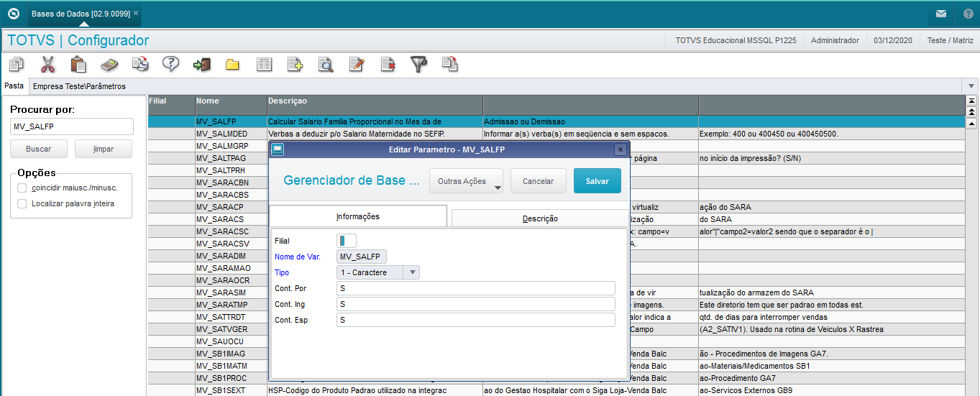
Task: Click the document magnifier view icon
Action: 326,64
